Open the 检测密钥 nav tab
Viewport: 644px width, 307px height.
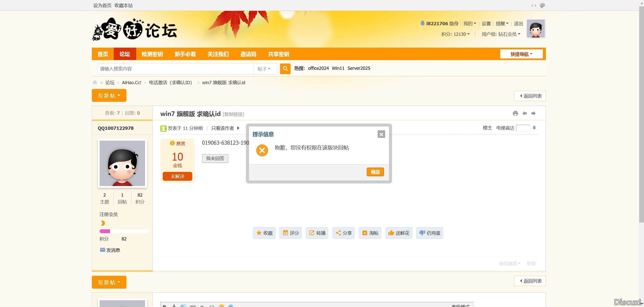pyautogui.click(x=152, y=54)
